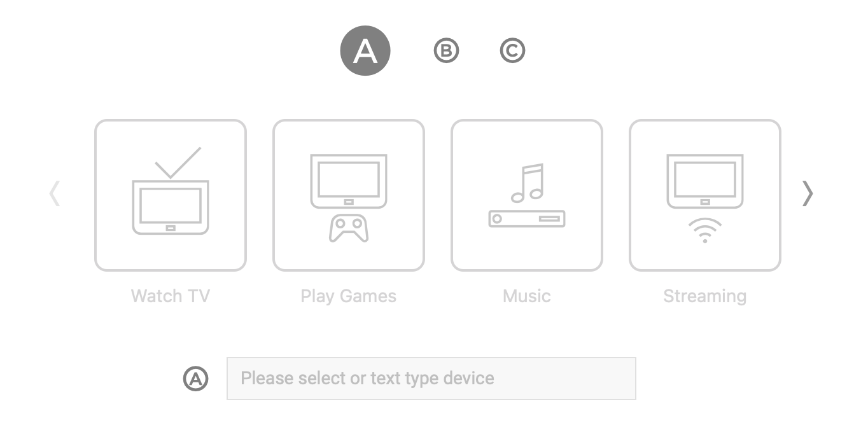Choose the Play Games activity tile

click(x=348, y=195)
